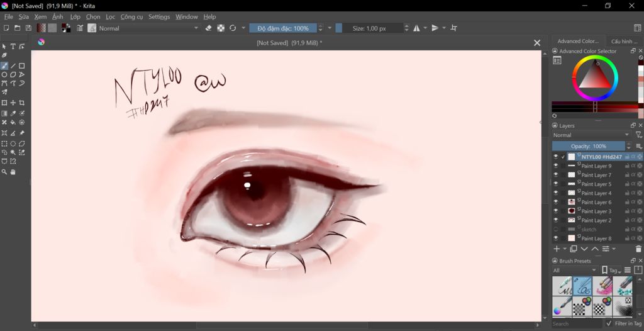Select the Gradient tool
This screenshot has width=644, height=331.
click(4, 113)
